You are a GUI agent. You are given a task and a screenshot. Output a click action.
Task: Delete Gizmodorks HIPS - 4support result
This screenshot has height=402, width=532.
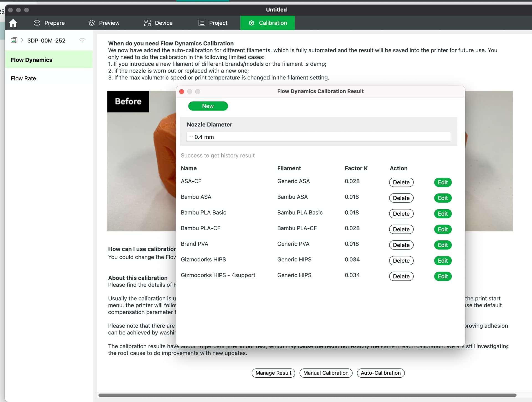point(401,276)
